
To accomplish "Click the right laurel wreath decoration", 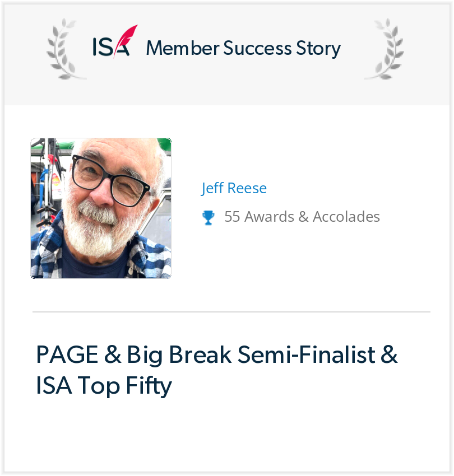I will pos(386,49).
